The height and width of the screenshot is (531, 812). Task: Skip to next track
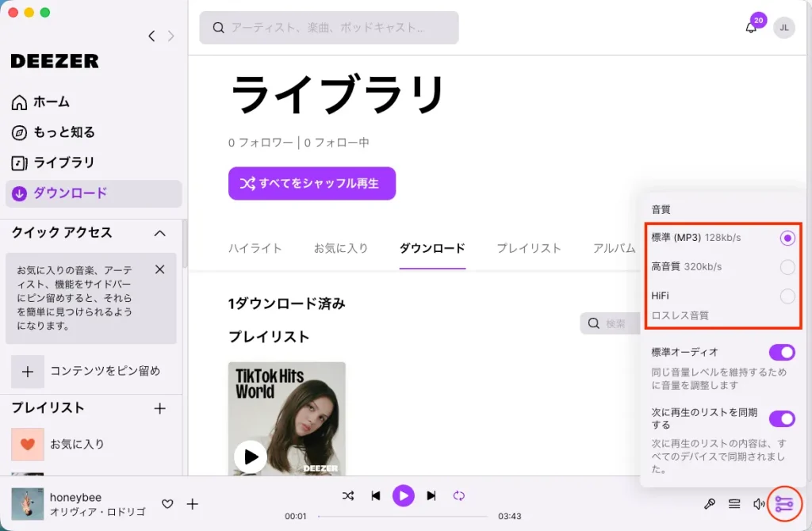(431, 496)
